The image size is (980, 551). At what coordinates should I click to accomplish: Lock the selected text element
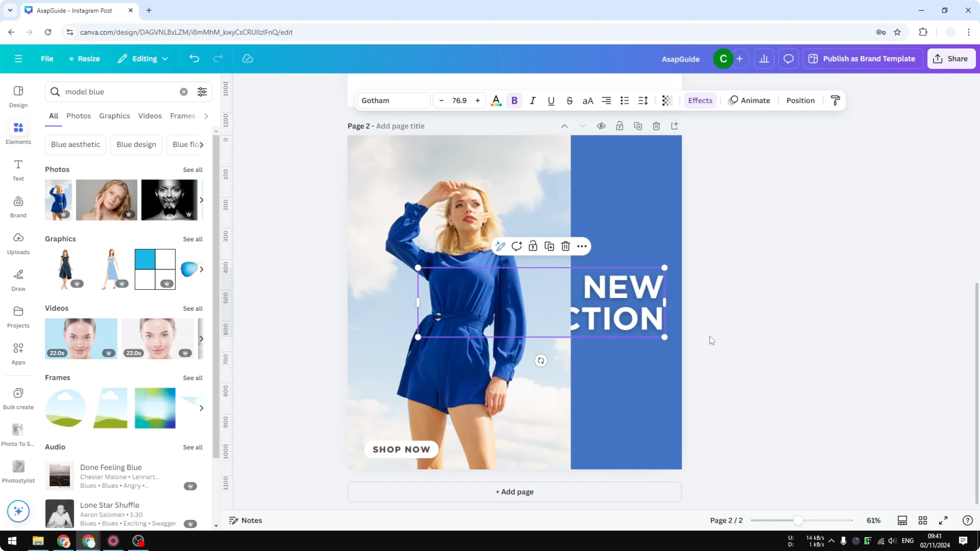[533, 246]
